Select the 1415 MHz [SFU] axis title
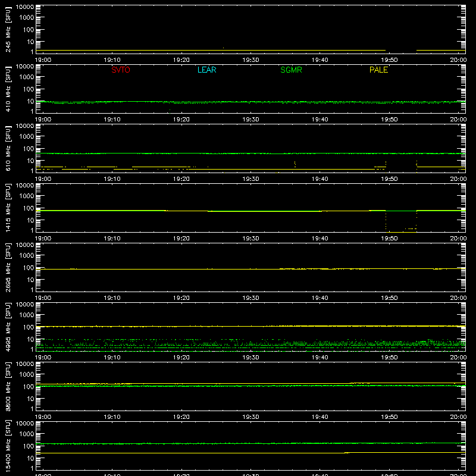 click(x=8, y=208)
